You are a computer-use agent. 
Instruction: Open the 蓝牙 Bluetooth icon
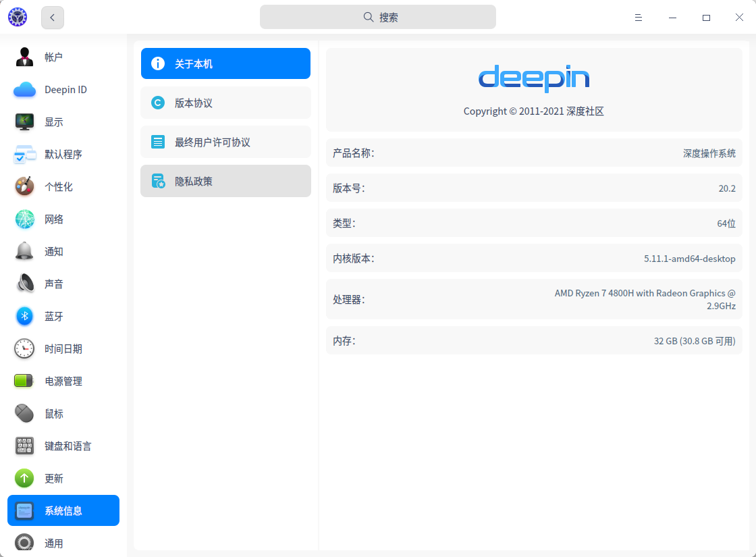point(25,317)
